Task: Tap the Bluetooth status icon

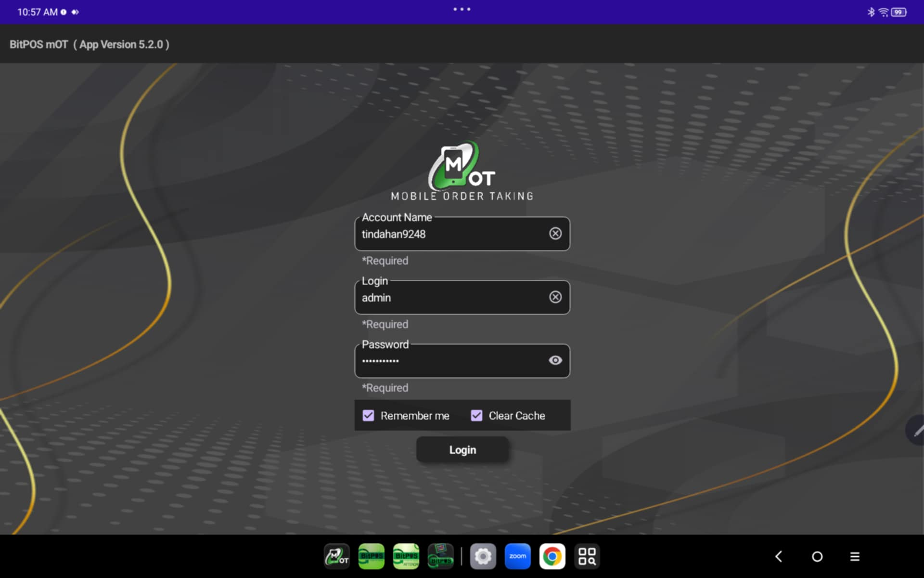Action: tap(871, 12)
